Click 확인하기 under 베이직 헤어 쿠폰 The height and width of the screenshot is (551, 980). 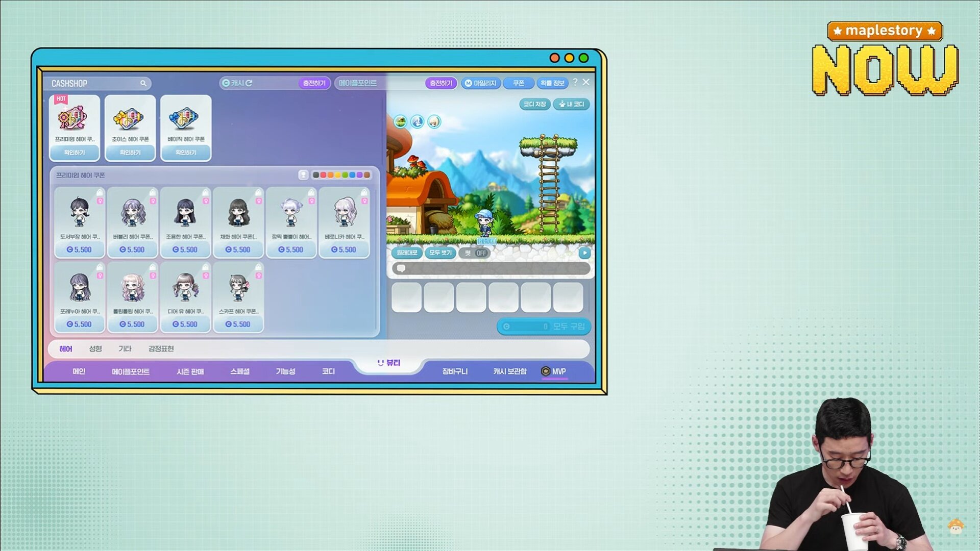[186, 153]
